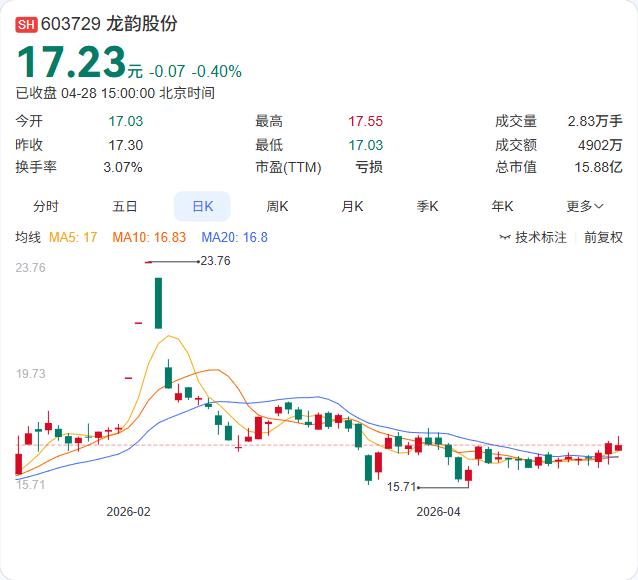
Task: Expand the 更多 dropdown
Action: [585, 206]
